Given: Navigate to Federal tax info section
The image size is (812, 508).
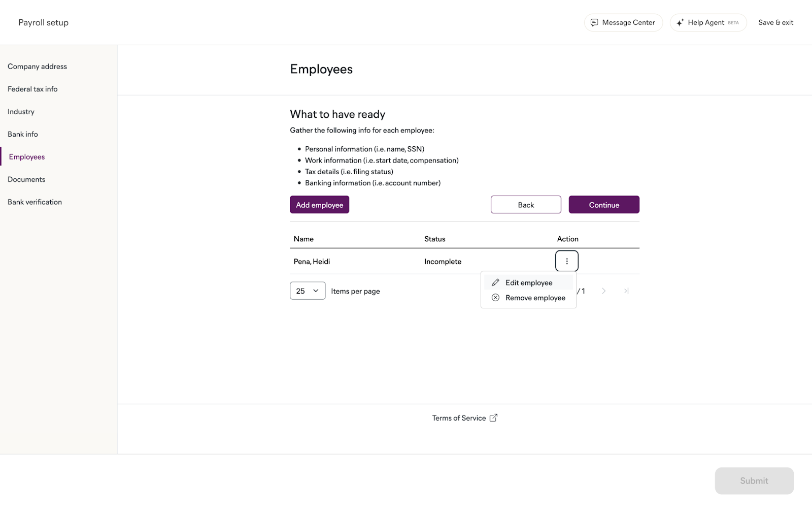Looking at the screenshot, I should pos(32,89).
